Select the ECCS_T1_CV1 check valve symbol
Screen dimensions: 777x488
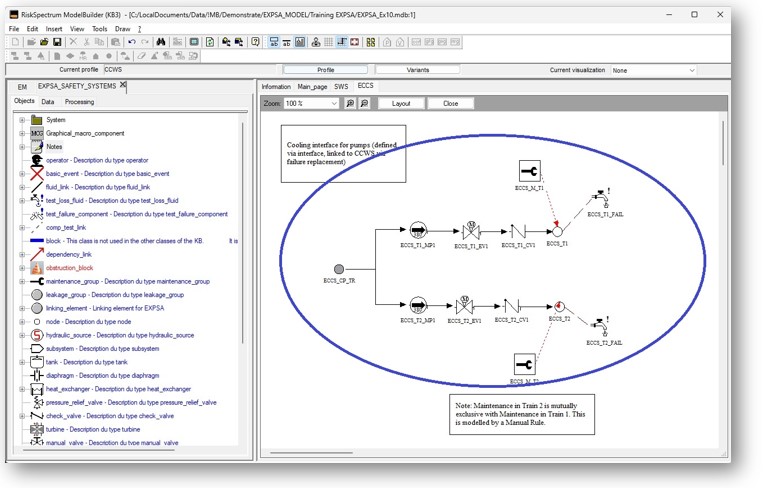[x=513, y=228]
